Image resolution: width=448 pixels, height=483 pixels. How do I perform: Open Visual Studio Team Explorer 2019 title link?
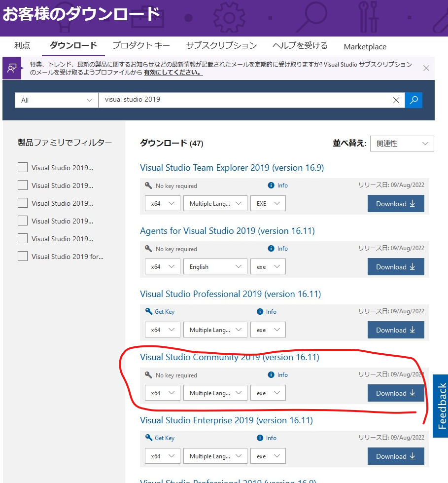pos(232,168)
